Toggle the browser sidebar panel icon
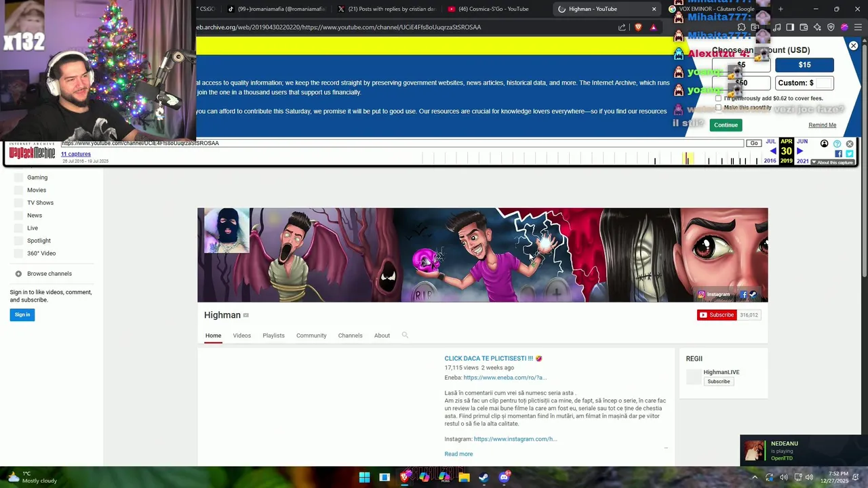Screen dimensions: 868x488 pos(790,27)
